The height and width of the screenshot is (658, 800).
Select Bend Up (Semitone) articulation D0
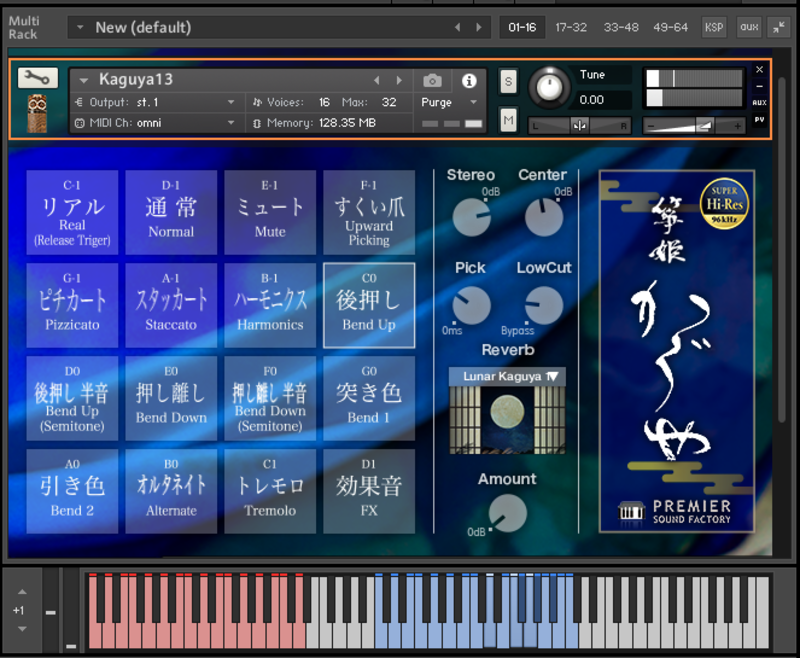(x=72, y=398)
